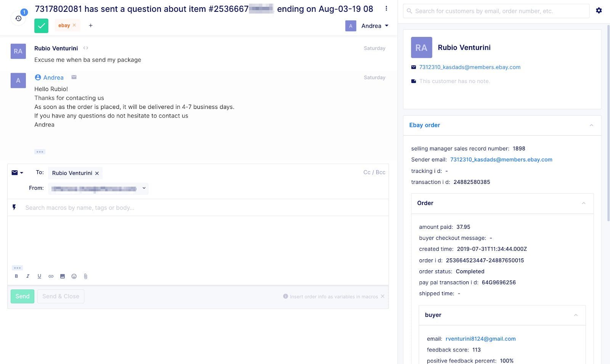Click the green checkmark close-ticket button
This screenshot has width=610, height=364.
pyautogui.click(x=41, y=26)
